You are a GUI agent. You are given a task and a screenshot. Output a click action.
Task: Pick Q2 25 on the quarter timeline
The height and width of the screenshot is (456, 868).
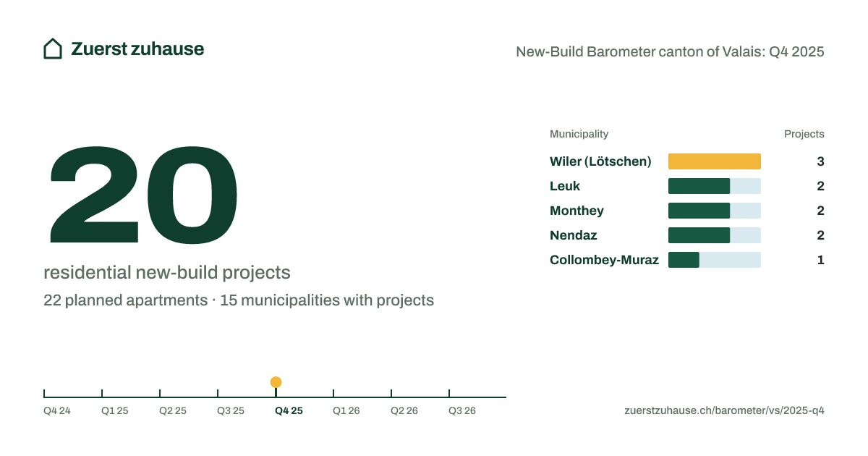tap(173, 410)
